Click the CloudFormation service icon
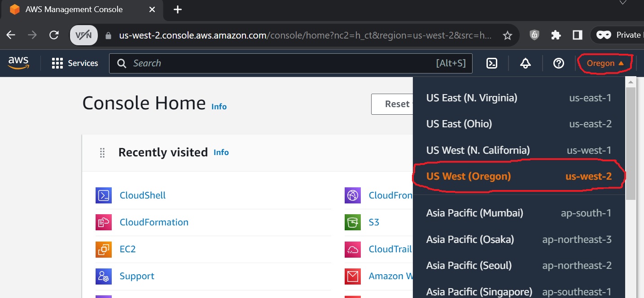This screenshot has width=644, height=298. 104,222
